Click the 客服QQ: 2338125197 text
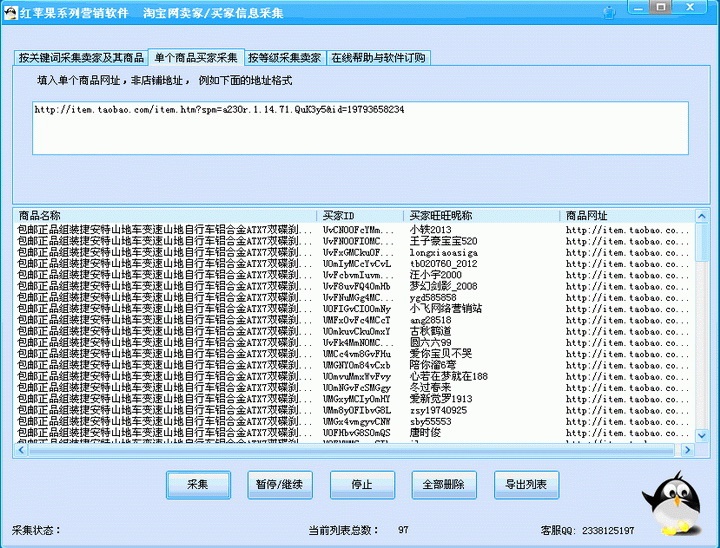The height and width of the screenshot is (548, 720). click(587, 531)
